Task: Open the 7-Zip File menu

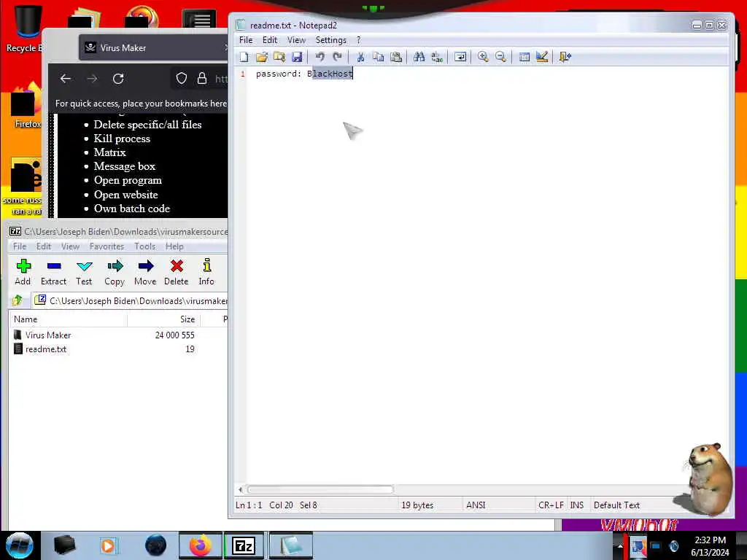Action: 20,246
